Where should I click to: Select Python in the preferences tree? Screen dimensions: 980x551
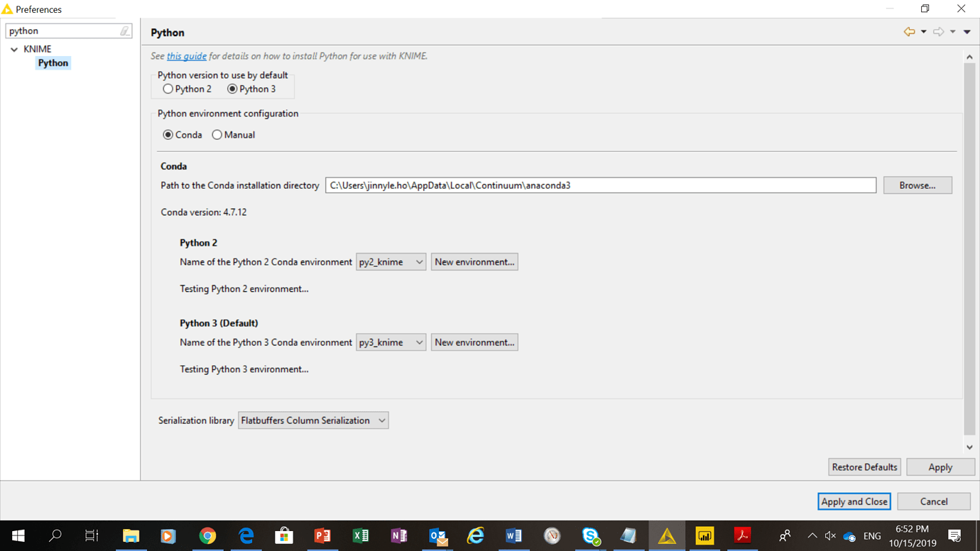[x=53, y=62]
